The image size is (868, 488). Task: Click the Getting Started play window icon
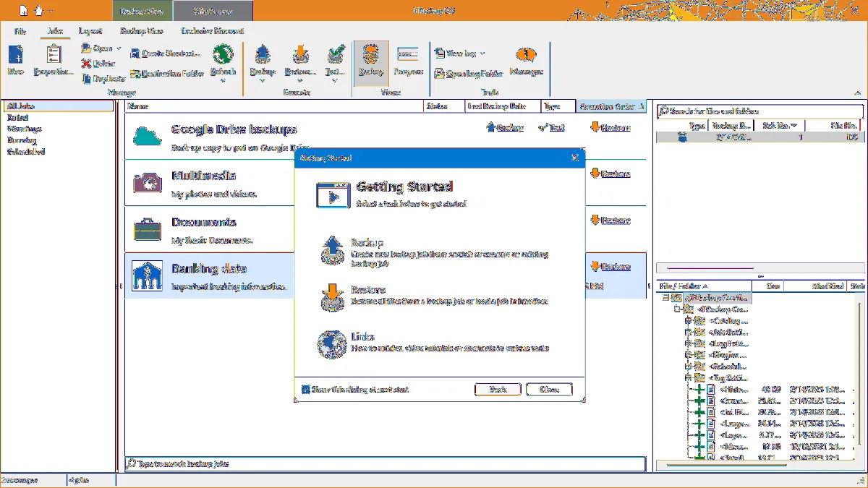(332, 195)
